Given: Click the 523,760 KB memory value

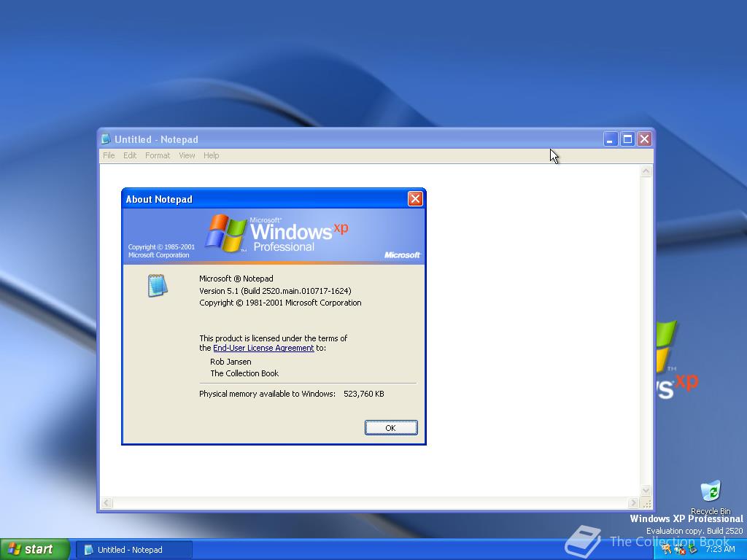Looking at the screenshot, I should tap(363, 394).
